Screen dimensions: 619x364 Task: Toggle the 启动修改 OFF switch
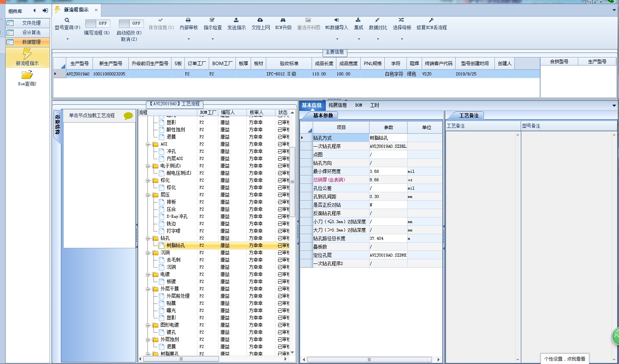131,23
